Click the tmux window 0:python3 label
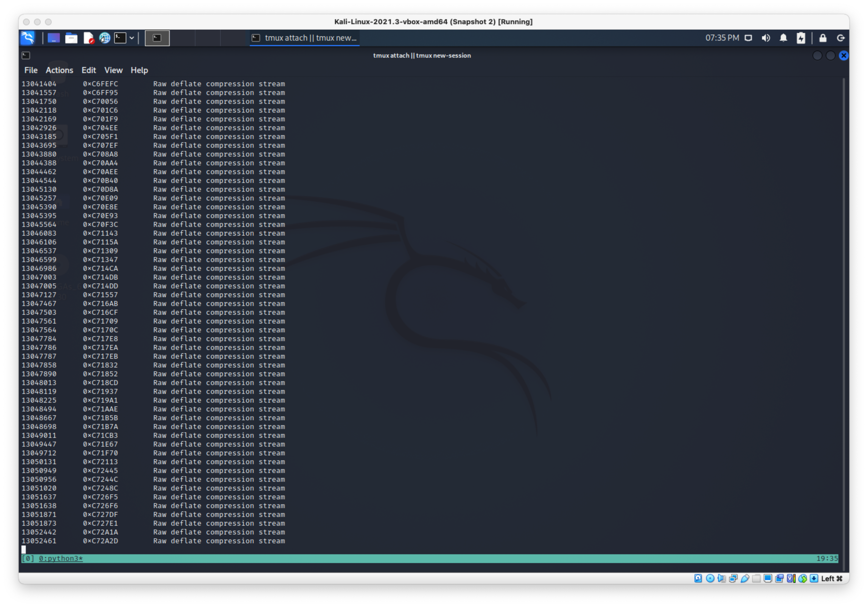This screenshot has width=868, height=607. coord(60,558)
